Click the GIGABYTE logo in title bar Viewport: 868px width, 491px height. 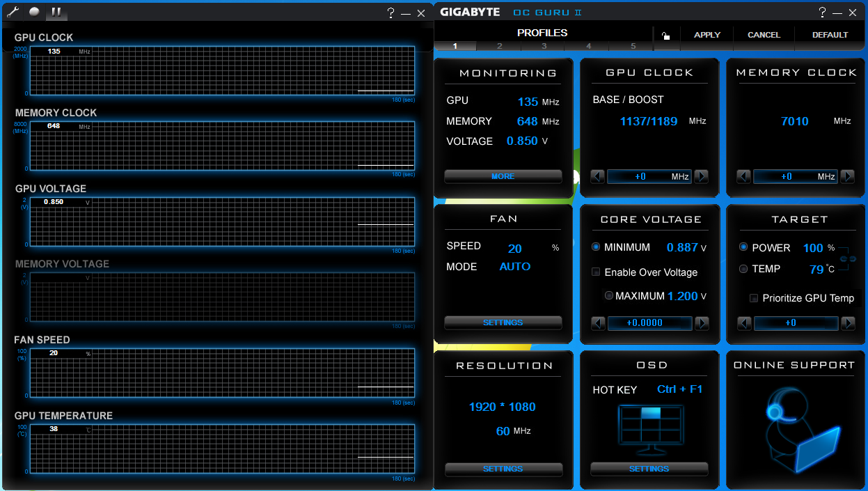470,13
